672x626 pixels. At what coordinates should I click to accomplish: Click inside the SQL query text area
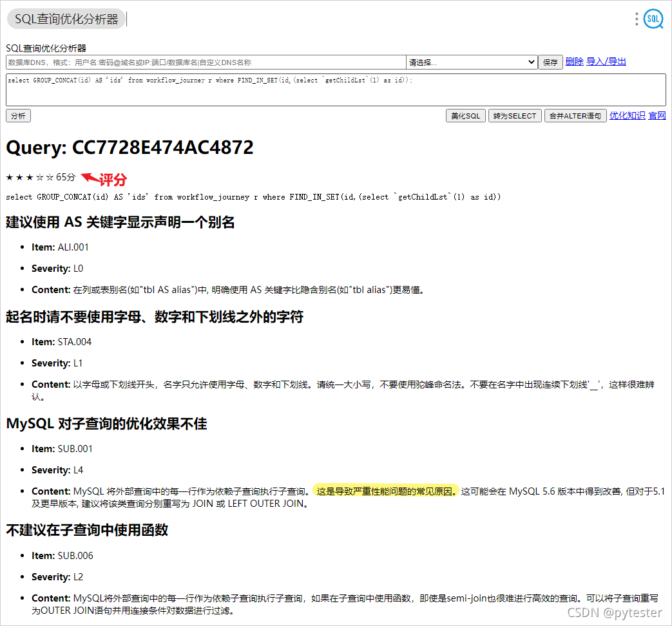pyautogui.click(x=336, y=90)
